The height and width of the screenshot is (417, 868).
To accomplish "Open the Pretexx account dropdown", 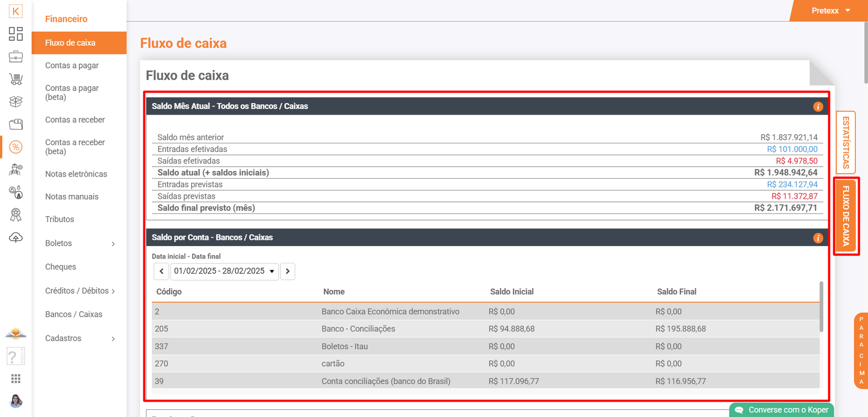I will pyautogui.click(x=830, y=11).
